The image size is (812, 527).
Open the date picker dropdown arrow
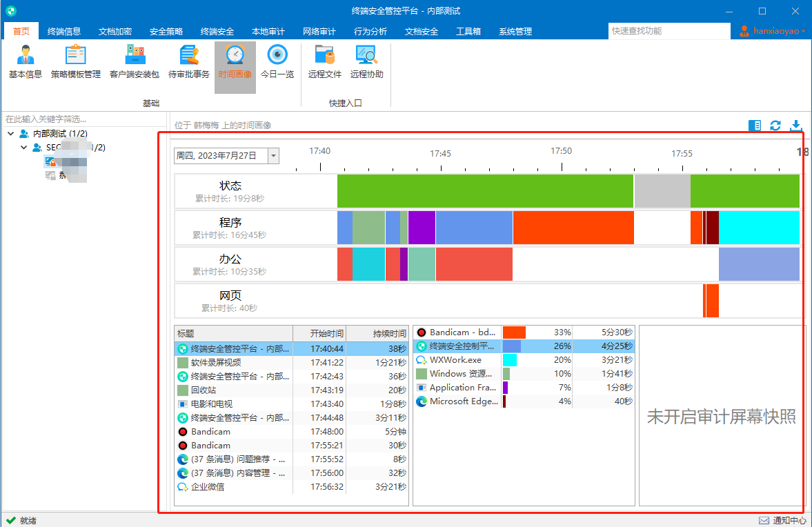273,156
